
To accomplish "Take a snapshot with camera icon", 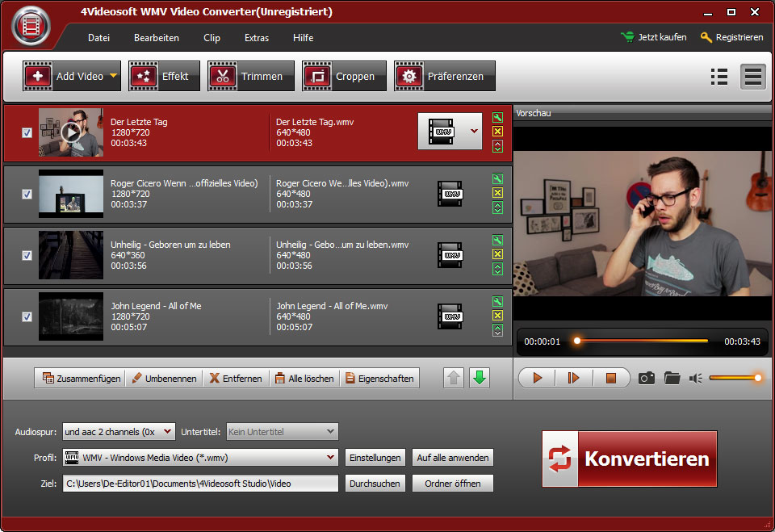I will point(647,379).
